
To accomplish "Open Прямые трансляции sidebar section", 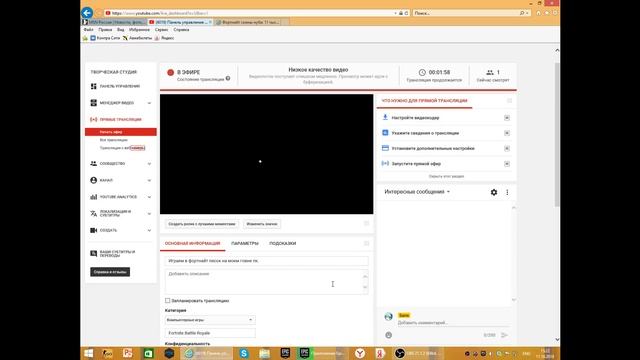I will click(x=116, y=120).
